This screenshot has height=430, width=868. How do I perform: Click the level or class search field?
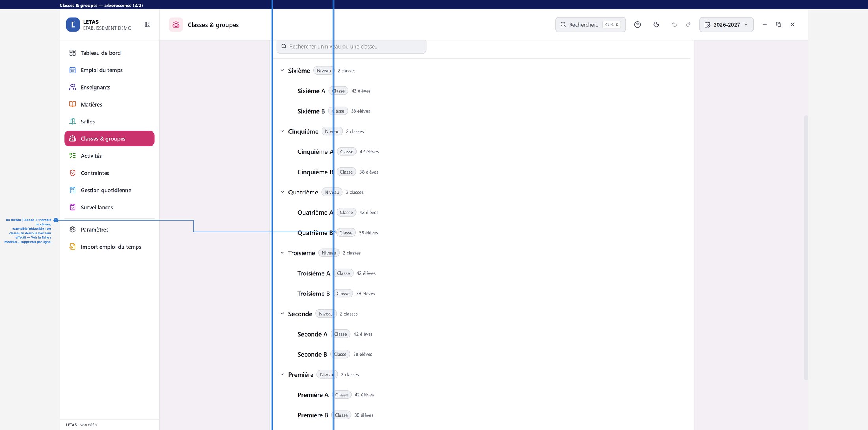coord(352,46)
